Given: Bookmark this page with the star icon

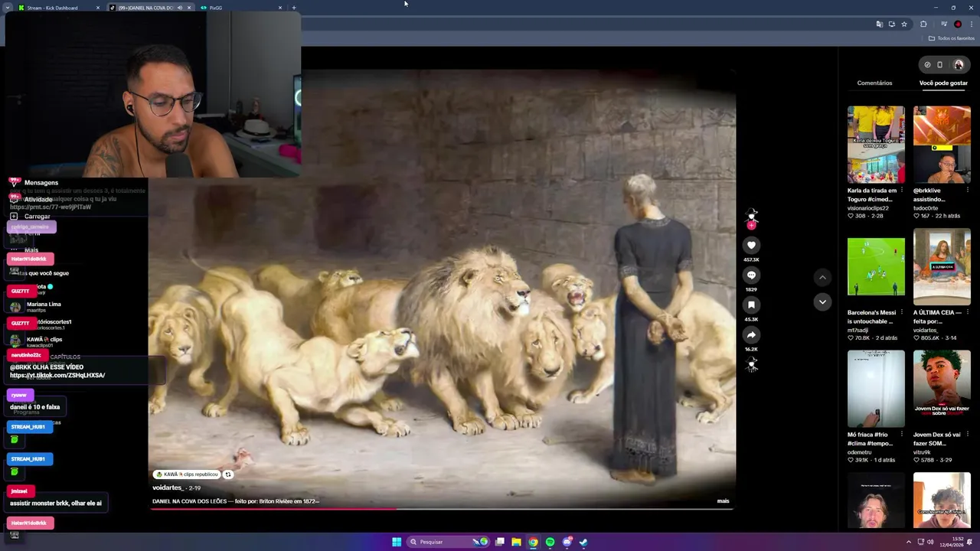Looking at the screenshot, I should 904,24.
